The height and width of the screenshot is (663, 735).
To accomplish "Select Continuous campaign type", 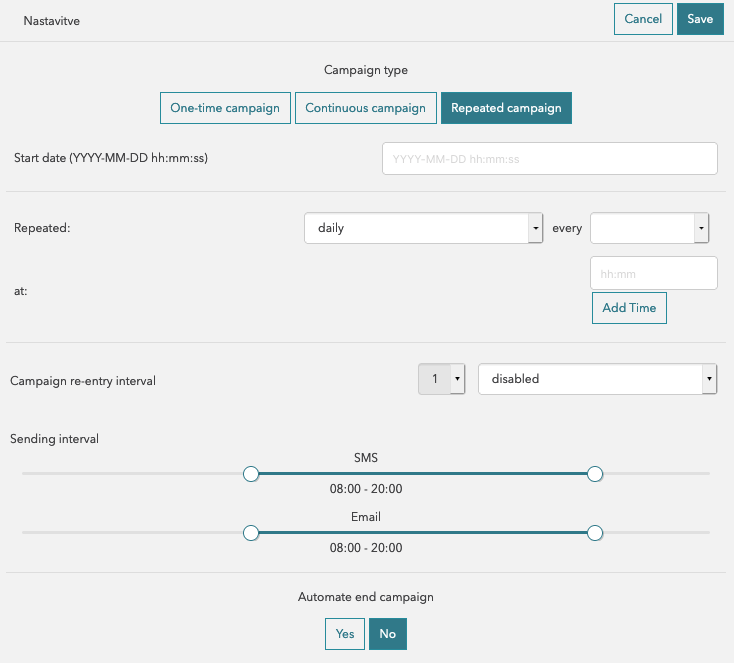I will (x=365, y=108).
